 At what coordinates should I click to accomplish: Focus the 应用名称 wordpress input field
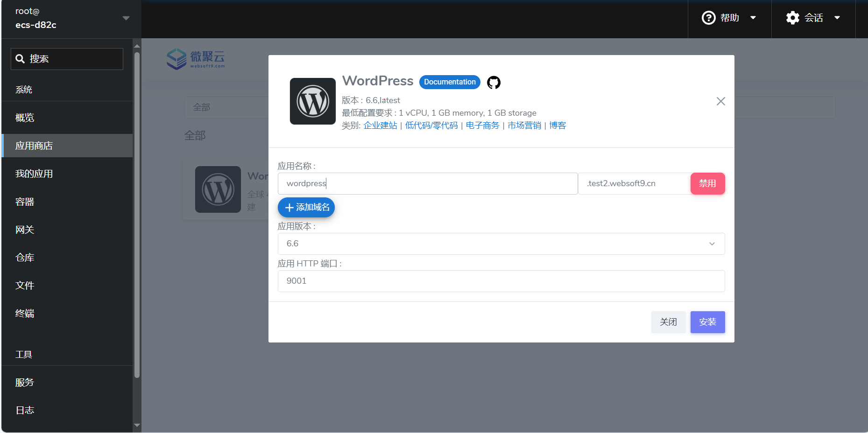pos(428,183)
